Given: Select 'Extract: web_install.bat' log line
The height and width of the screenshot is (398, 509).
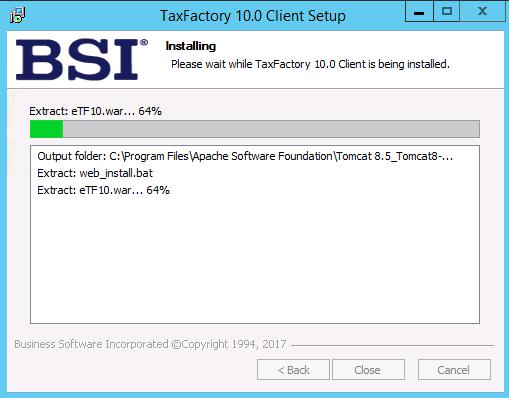Looking at the screenshot, I should (95, 173).
